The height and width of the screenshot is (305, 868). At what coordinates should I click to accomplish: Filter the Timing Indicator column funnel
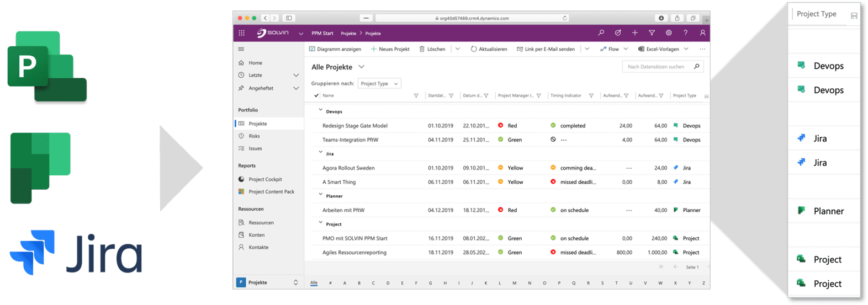591,96
